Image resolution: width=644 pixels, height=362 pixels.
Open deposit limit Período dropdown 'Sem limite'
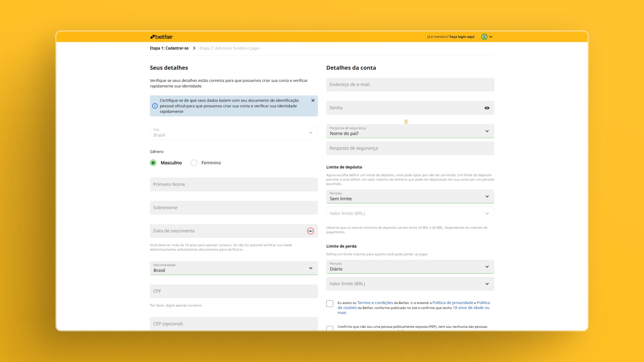(x=410, y=196)
